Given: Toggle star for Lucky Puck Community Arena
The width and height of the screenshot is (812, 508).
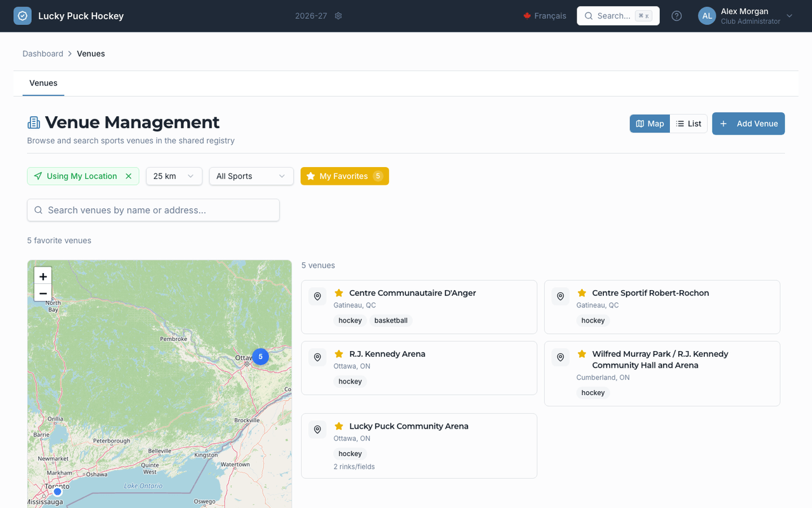Looking at the screenshot, I should (339, 426).
